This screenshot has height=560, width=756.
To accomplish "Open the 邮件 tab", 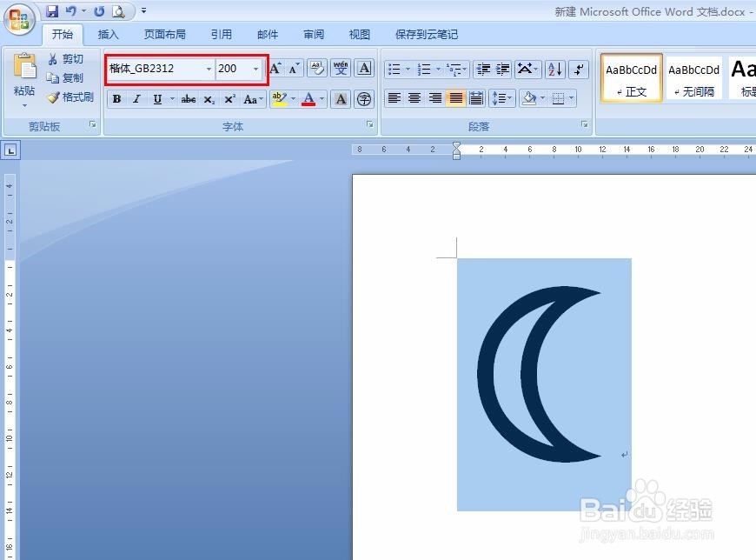I will (x=268, y=35).
